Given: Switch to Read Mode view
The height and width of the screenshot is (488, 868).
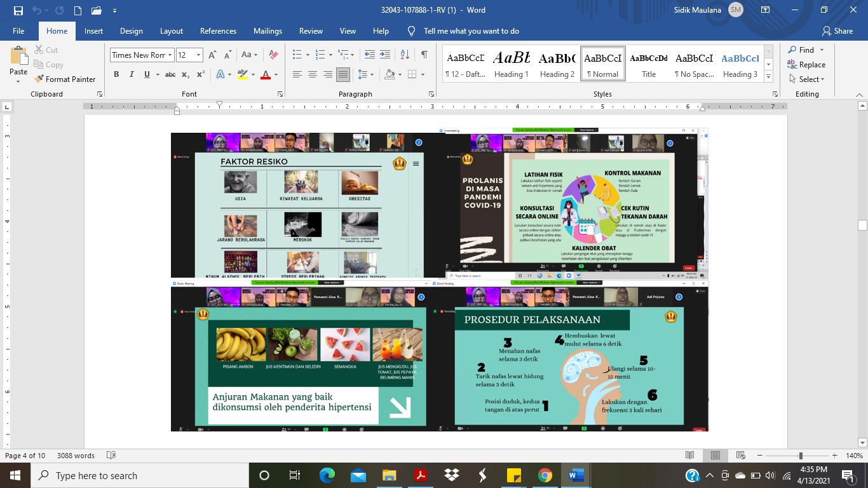Looking at the screenshot, I should tap(690, 456).
